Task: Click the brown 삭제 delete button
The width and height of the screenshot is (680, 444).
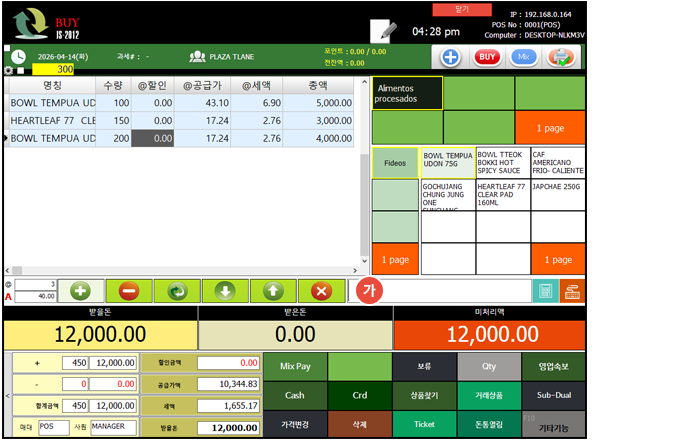Action: (360, 424)
